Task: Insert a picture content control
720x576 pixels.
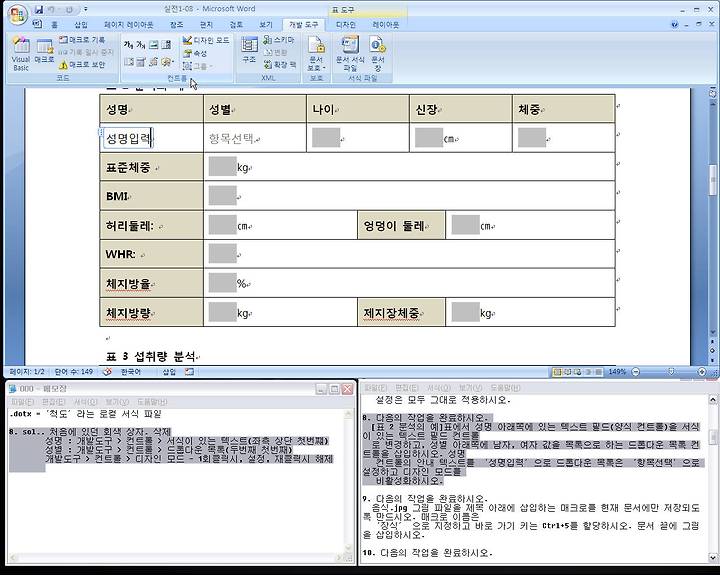Action: (153, 45)
